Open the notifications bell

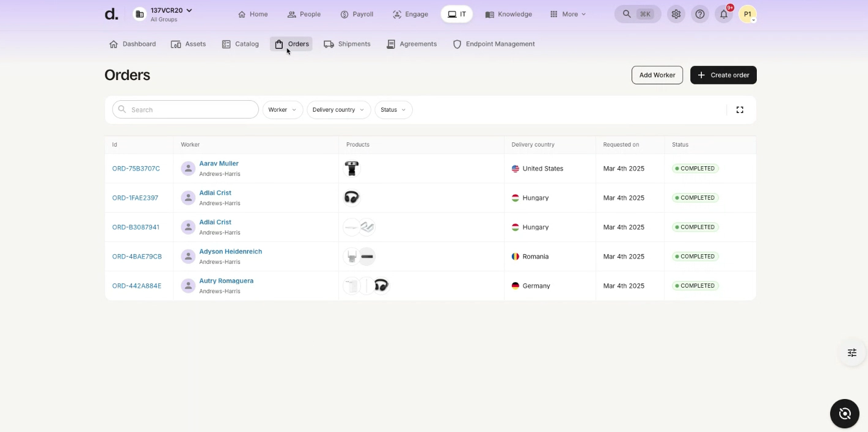(x=724, y=14)
